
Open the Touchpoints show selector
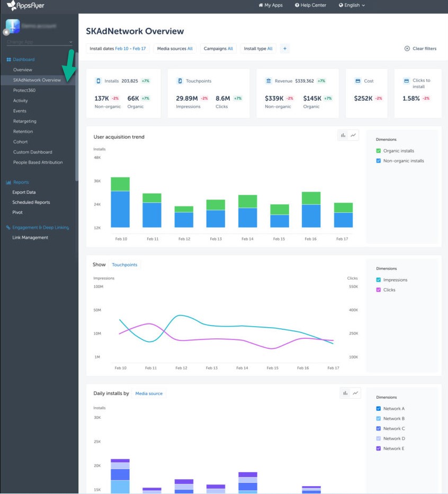coord(124,265)
